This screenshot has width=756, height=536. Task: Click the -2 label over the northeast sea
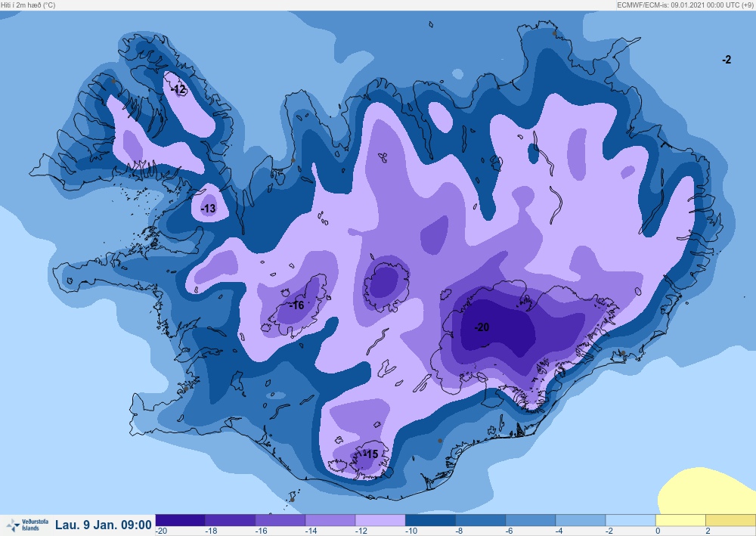(x=727, y=59)
